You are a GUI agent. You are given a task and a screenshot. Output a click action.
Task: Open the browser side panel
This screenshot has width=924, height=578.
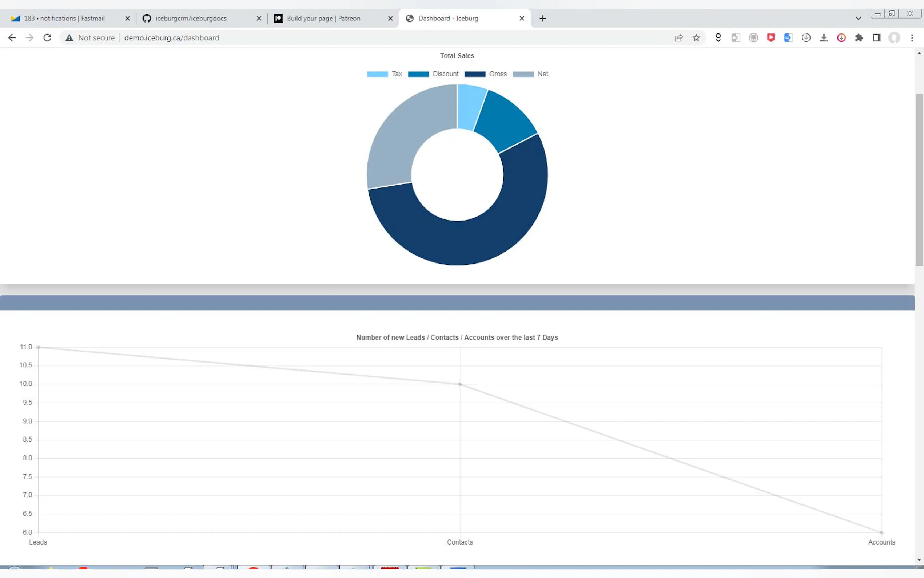[877, 38]
